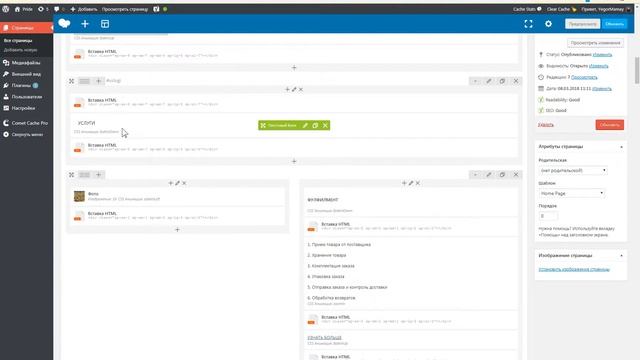Edit the Фото row with pencil

[x=489, y=175]
